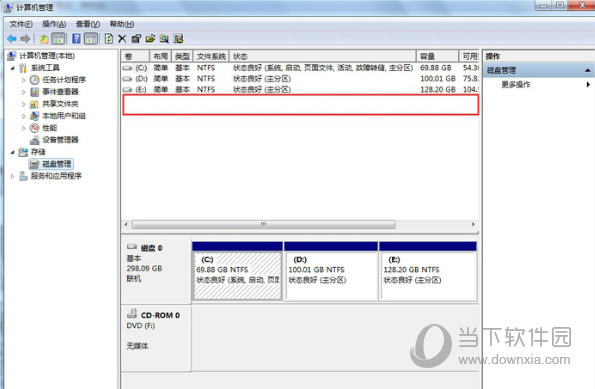
Task: Sort by the 布局 column header
Action: coord(161,57)
